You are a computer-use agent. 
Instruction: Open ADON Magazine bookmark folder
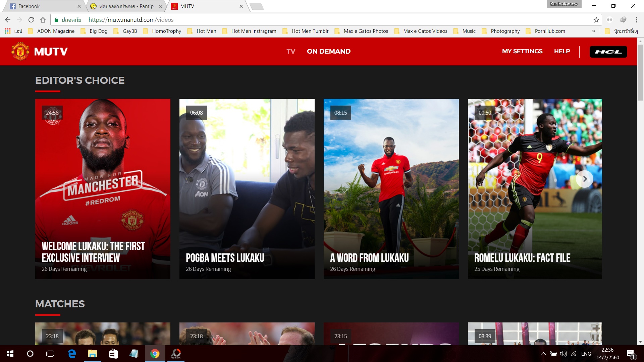(x=51, y=31)
